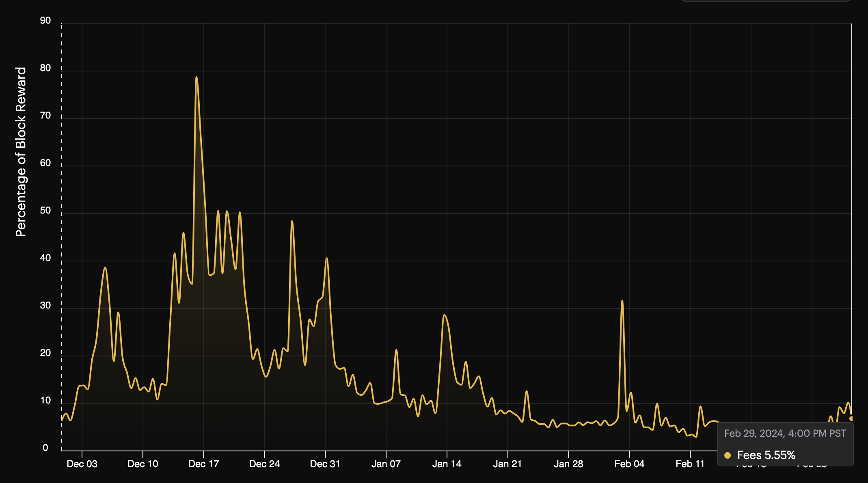
Task: Click the 50 y-axis tick label
Action: click(x=45, y=211)
